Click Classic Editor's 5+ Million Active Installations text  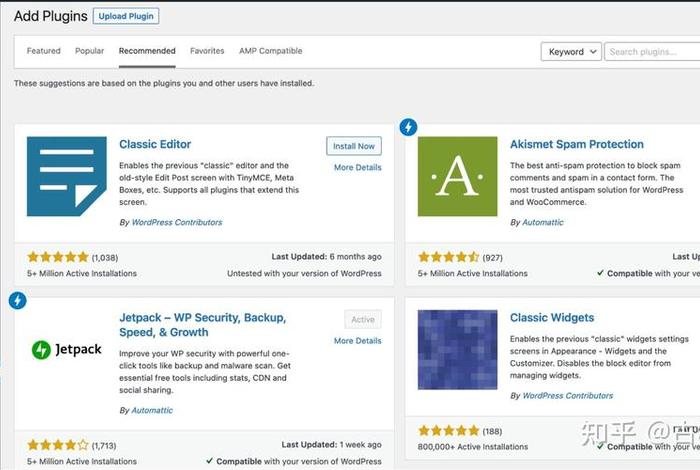82,273
